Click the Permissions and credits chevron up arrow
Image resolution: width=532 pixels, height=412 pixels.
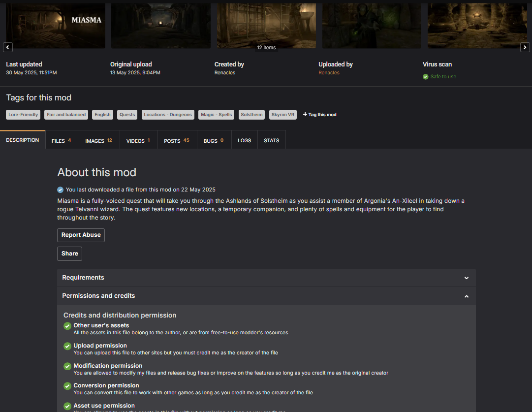click(x=467, y=296)
